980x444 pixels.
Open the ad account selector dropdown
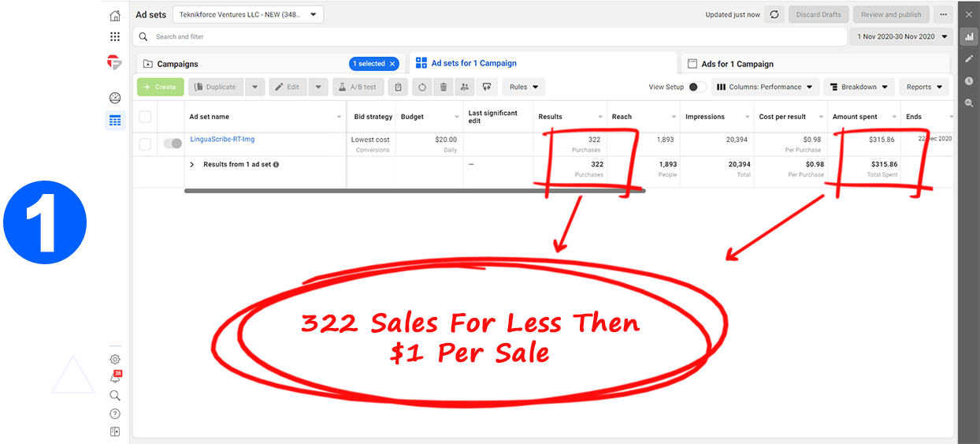coord(247,14)
